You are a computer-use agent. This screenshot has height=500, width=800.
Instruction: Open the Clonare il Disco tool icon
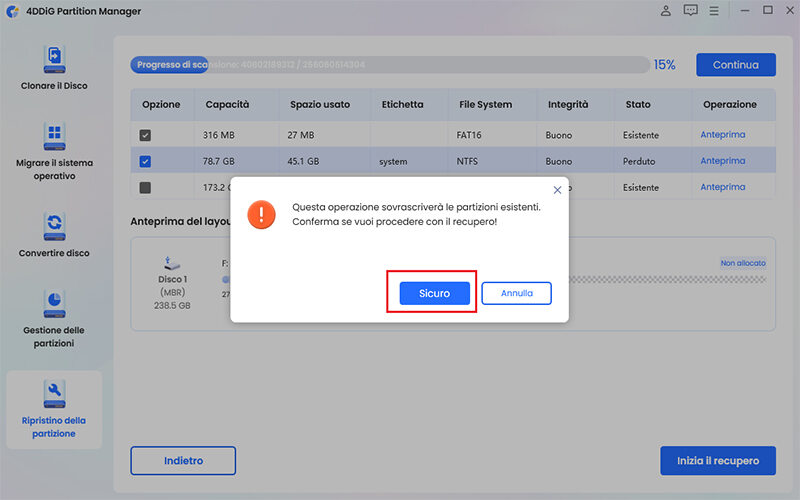click(x=54, y=59)
